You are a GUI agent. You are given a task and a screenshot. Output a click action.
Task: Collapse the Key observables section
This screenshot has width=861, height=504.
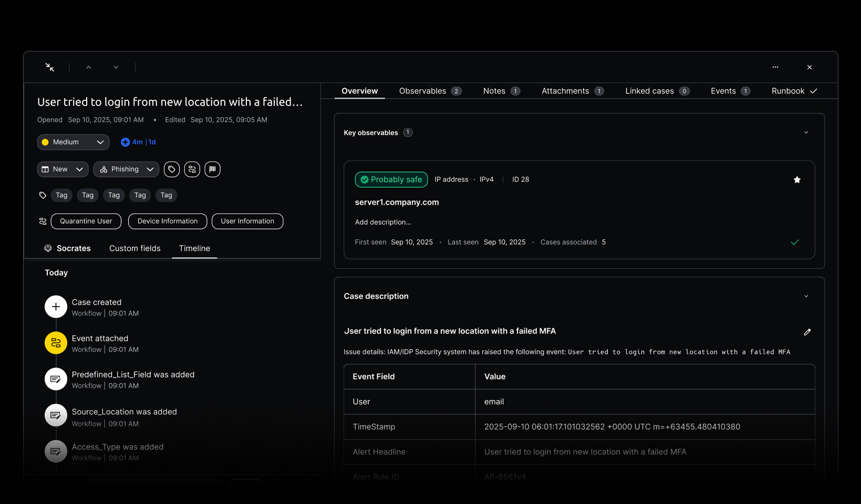pos(806,132)
